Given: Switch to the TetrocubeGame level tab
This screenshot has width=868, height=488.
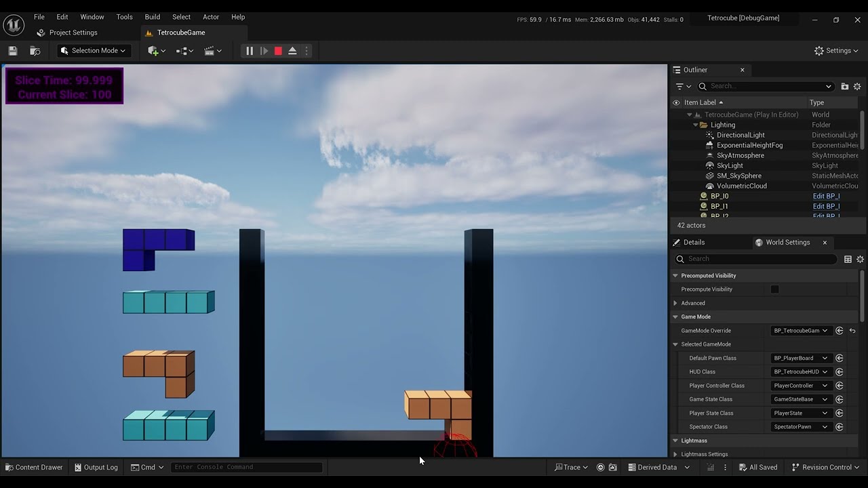Looking at the screenshot, I should (x=181, y=33).
